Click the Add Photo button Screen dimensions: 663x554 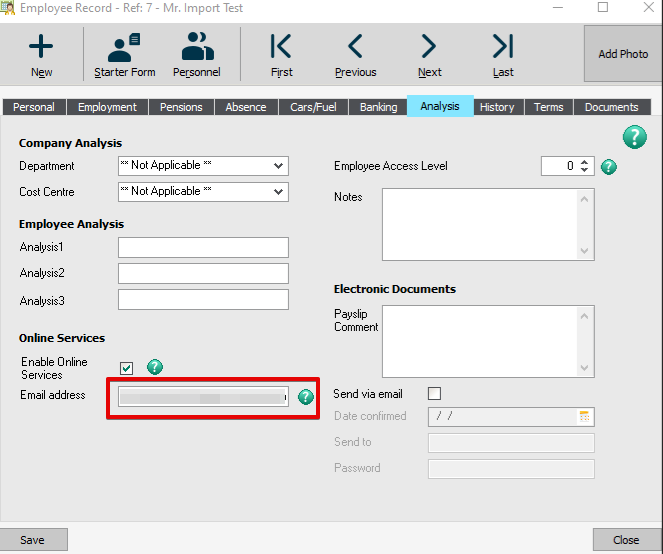[x=623, y=54]
